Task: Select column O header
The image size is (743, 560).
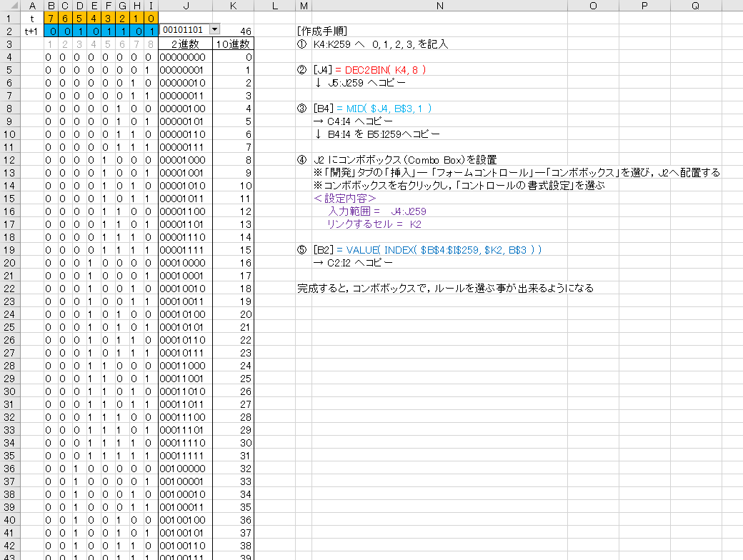Action: (x=593, y=6)
